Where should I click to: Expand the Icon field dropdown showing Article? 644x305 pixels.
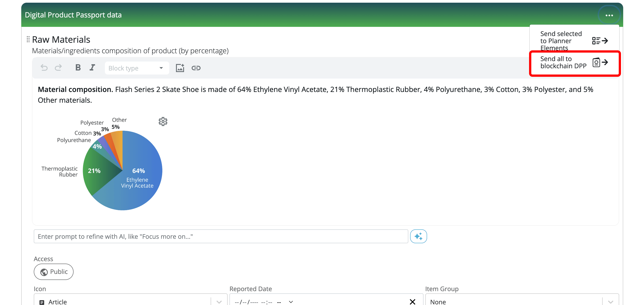tap(219, 302)
